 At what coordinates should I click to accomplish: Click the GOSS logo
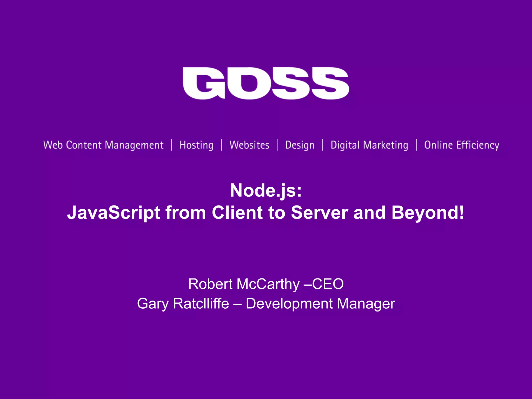tap(266, 83)
